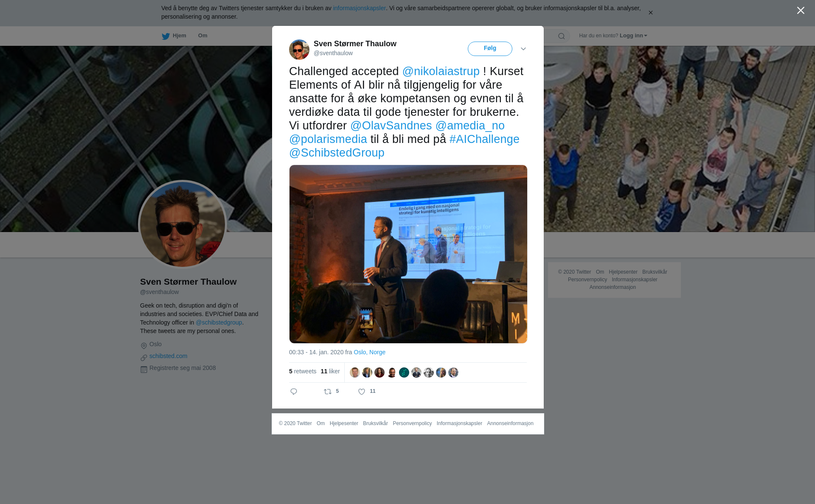This screenshot has height=504, width=815.
Task: Show the 5 retweets list
Action: (x=303, y=371)
